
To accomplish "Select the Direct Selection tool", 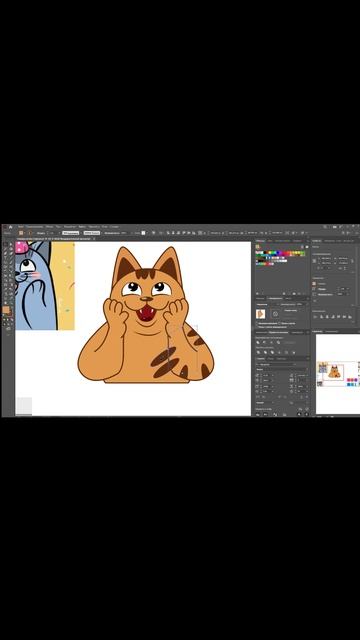I will coord(11,244).
